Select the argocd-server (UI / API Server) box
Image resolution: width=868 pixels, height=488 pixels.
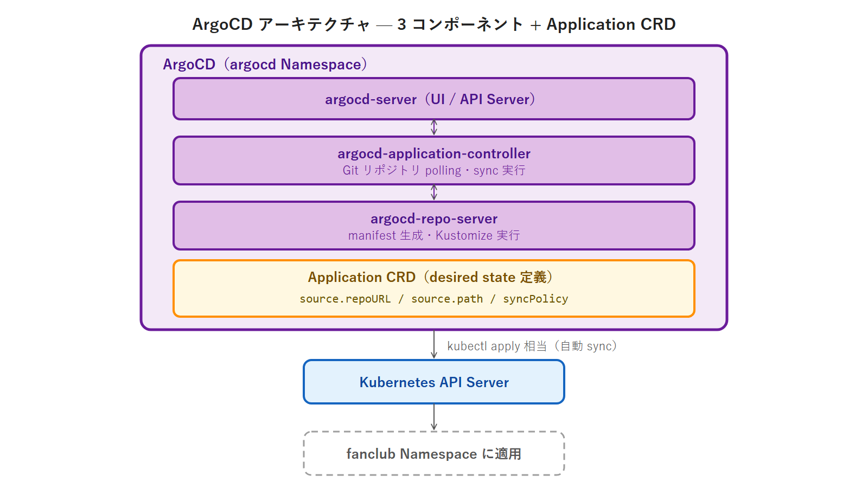click(x=434, y=99)
